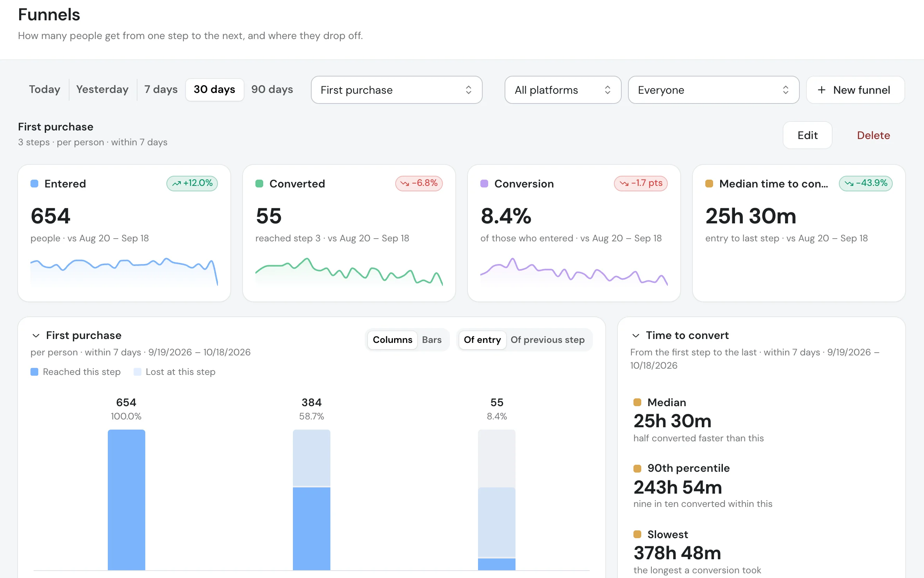
Task: Toggle the Reached this step legend
Action: point(75,372)
